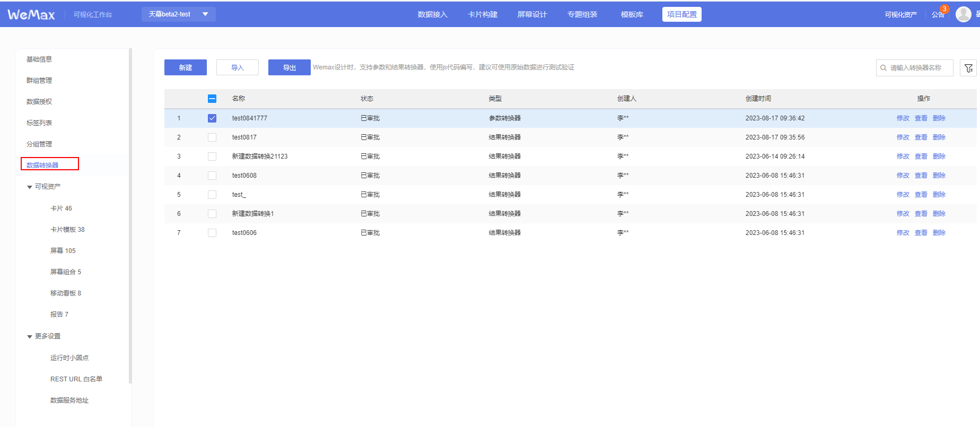Check the test0606 row checkbox

coord(212,233)
